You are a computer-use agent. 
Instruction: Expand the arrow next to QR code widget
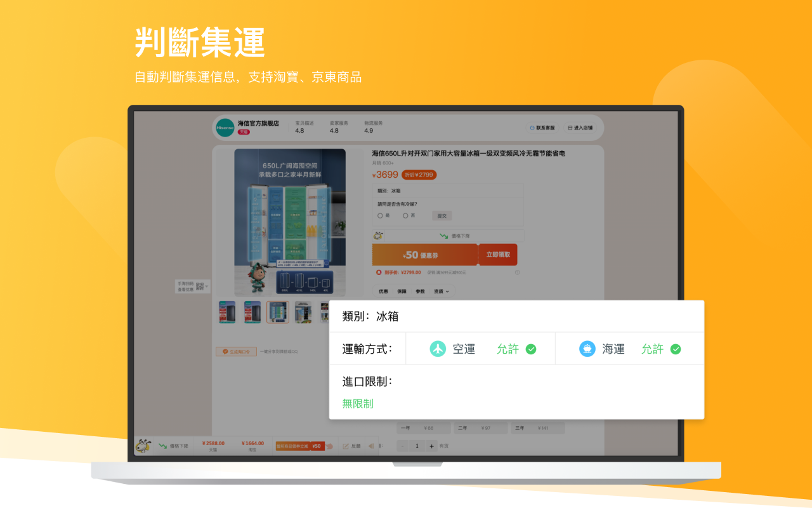(207, 286)
